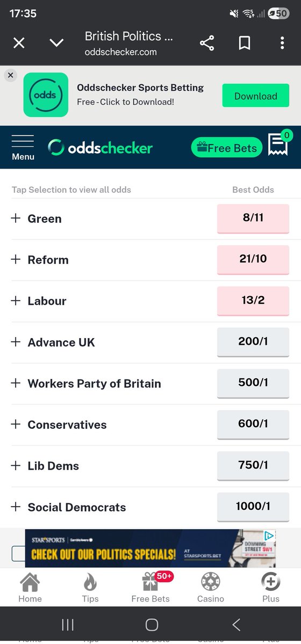Go to Tips tab in bottom bar
This screenshot has height=644, width=301.
point(90,588)
